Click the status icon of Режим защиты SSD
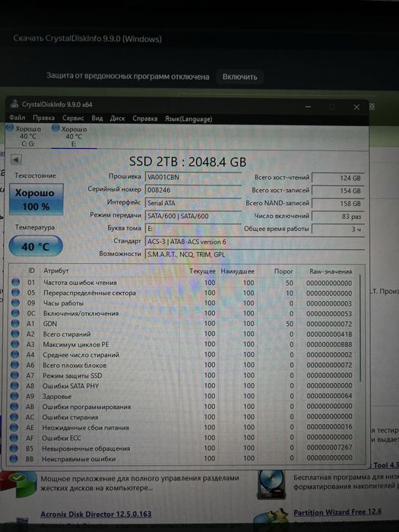399x532 pixels. pyautogui.click(x=14, y=375)
